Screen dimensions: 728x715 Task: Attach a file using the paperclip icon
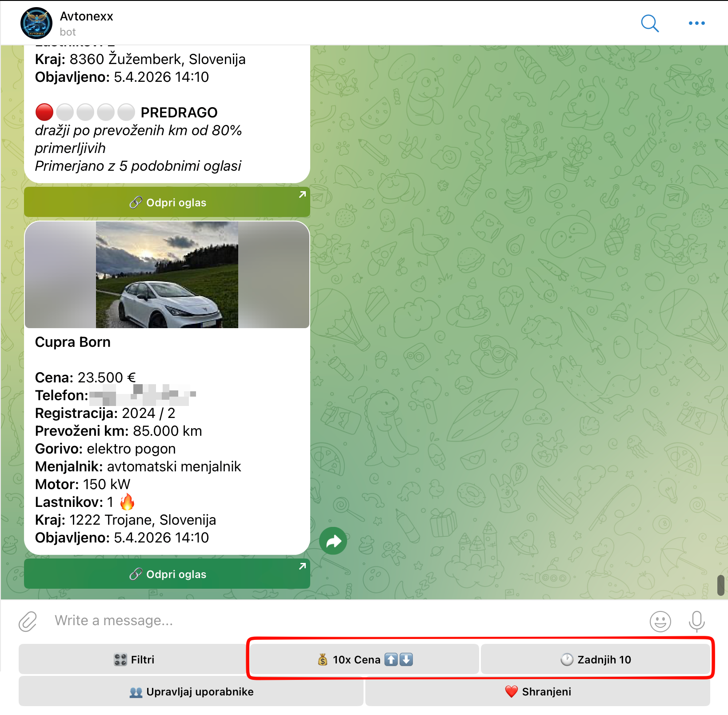coord(28,621)
